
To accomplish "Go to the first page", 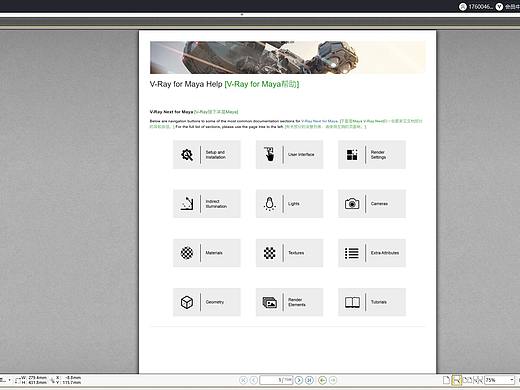I will tap(243, 380).
